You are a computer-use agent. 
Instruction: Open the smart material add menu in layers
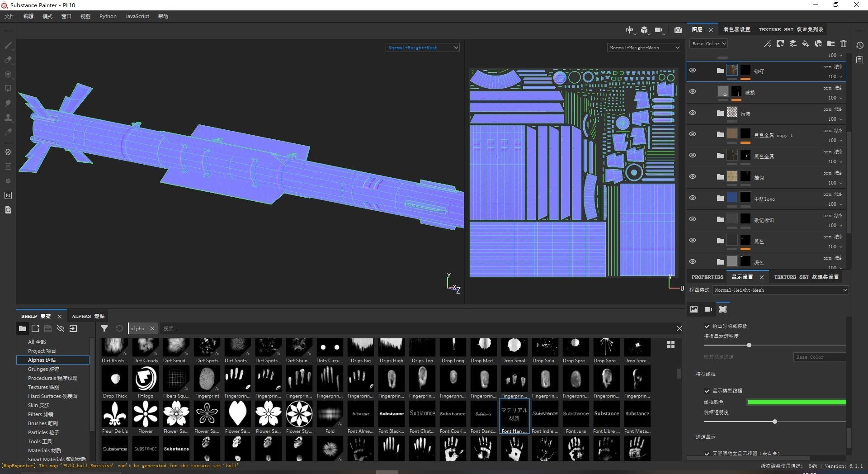[818, 43]
